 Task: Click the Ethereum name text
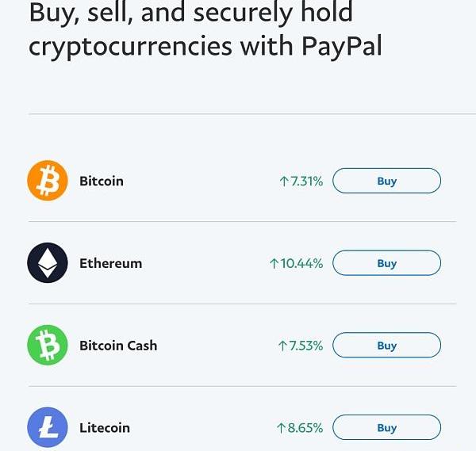click(111, 263)
